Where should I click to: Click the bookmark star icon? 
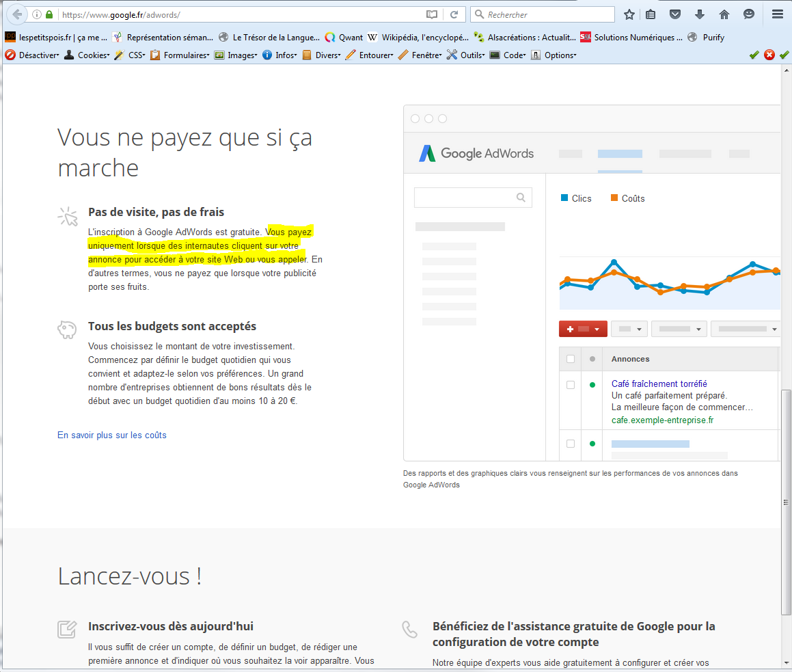pos(629,14)
